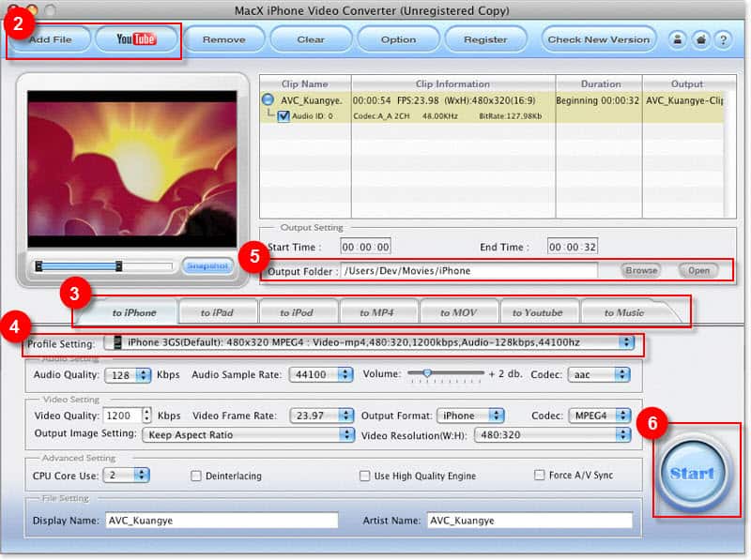The image size is (751, 560).
Task: Open the help question mark icon
Action: (x=723, y=39)
